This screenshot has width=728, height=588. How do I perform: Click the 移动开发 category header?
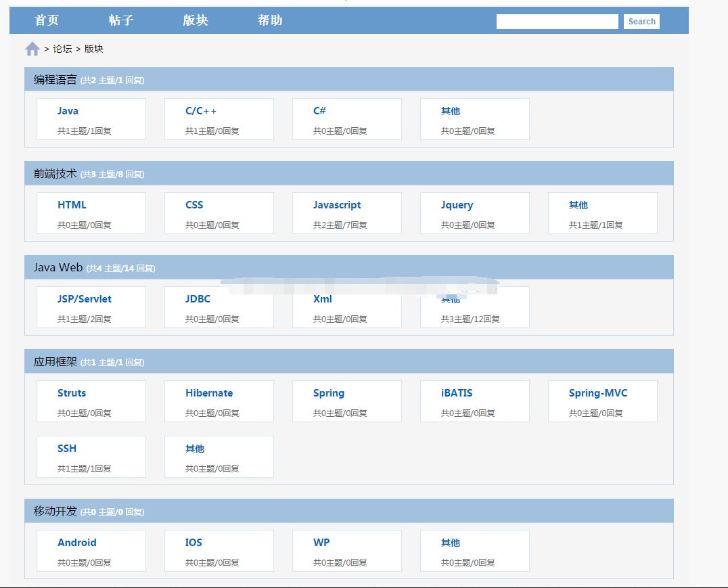pos(349,512)
